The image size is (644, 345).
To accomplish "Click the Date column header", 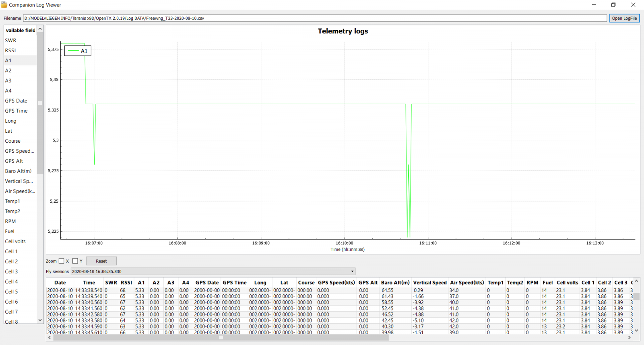I will (60, 283).
